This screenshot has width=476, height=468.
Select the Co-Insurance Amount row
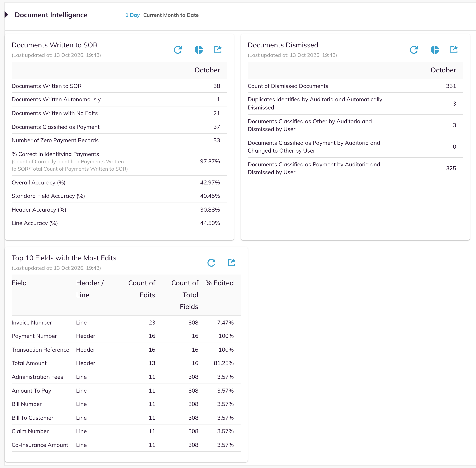pos(126,445)
